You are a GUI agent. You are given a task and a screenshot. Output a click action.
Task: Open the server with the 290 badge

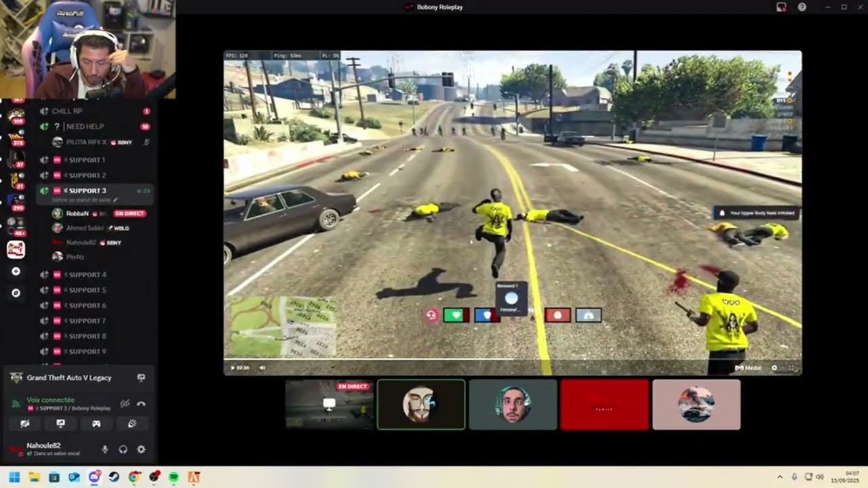pos(16,202)
